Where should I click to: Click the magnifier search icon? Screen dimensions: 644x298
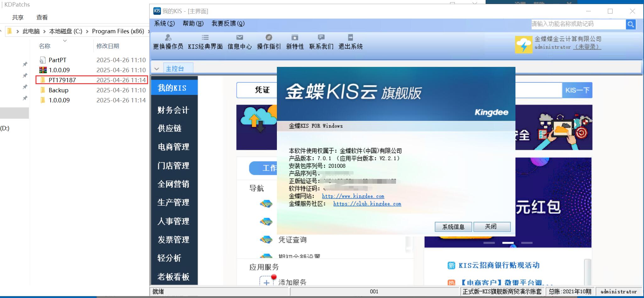click(630, 24)
